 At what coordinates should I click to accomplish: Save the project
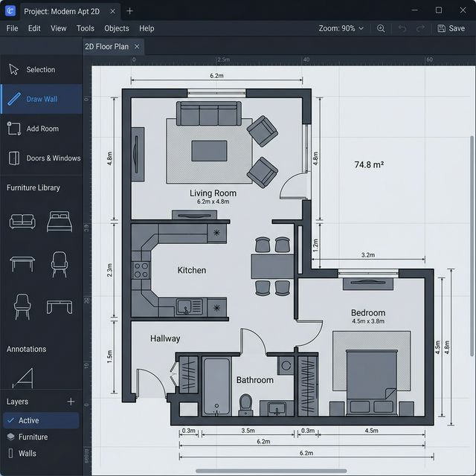[x=451, y=28]
